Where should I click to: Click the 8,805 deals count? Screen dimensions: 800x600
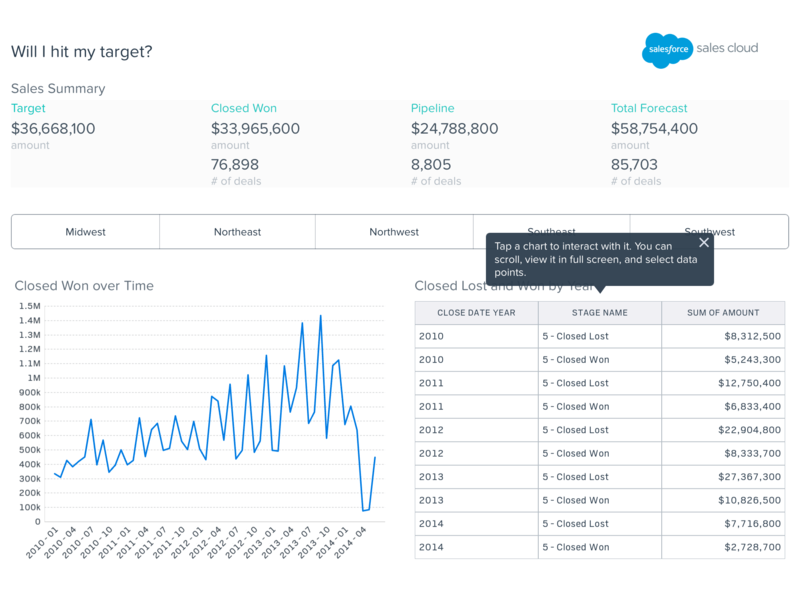(431, 164)
